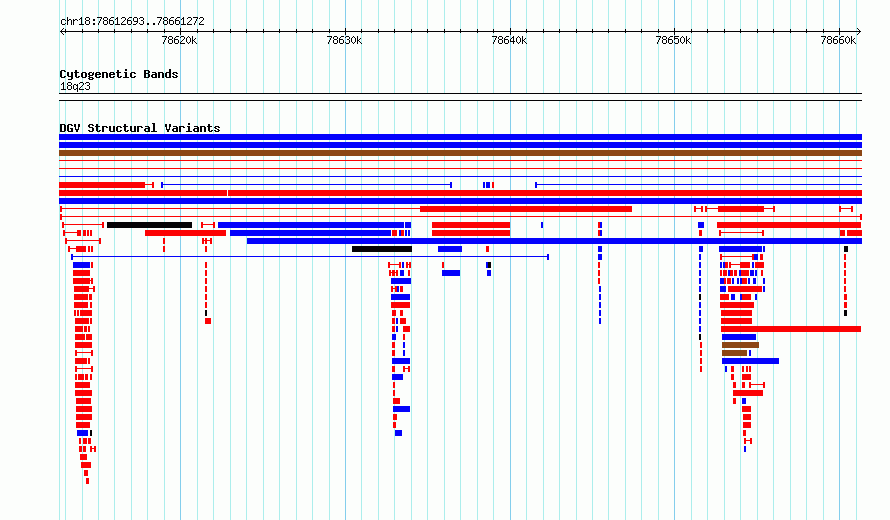The image size is (890, 520).
Task: Click the left arrowhead of the ruler
Action: tap(62, 32)
